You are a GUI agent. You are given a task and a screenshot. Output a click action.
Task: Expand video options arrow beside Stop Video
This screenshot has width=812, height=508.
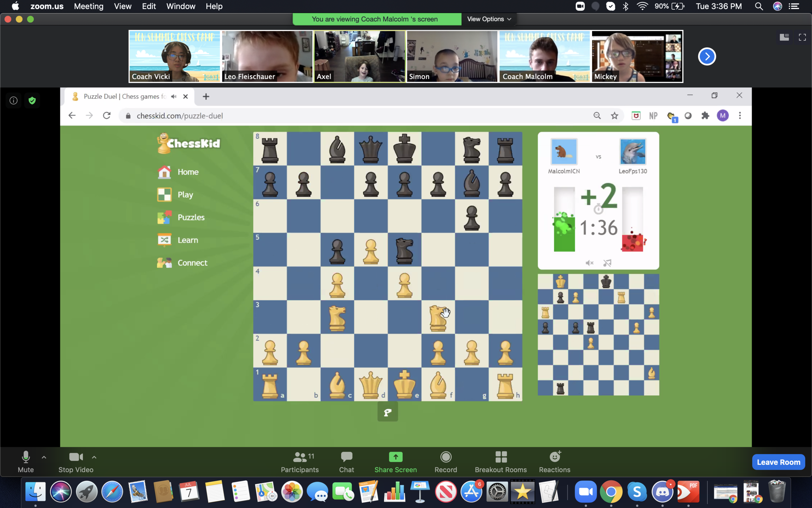pos(94,457)
